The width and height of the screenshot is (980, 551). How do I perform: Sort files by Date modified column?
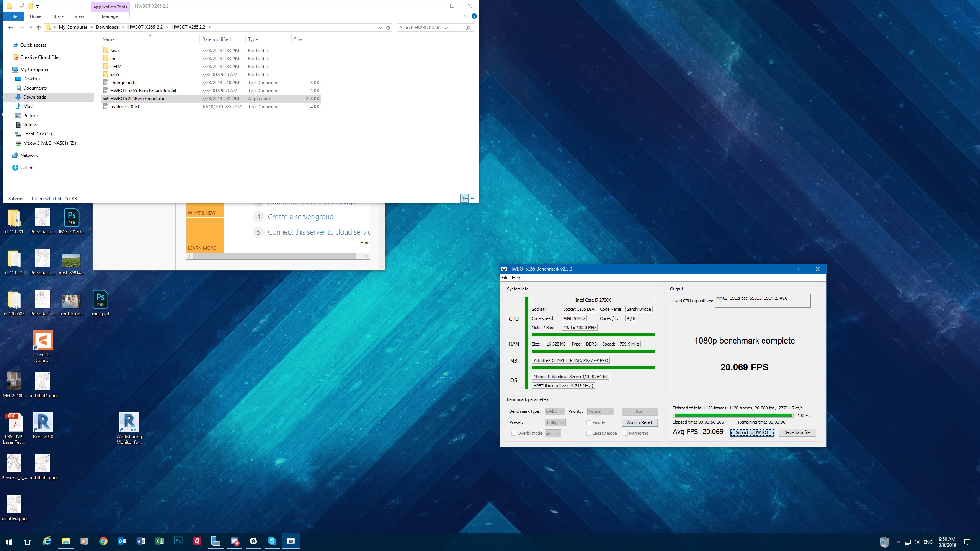(x=222, y=39)
